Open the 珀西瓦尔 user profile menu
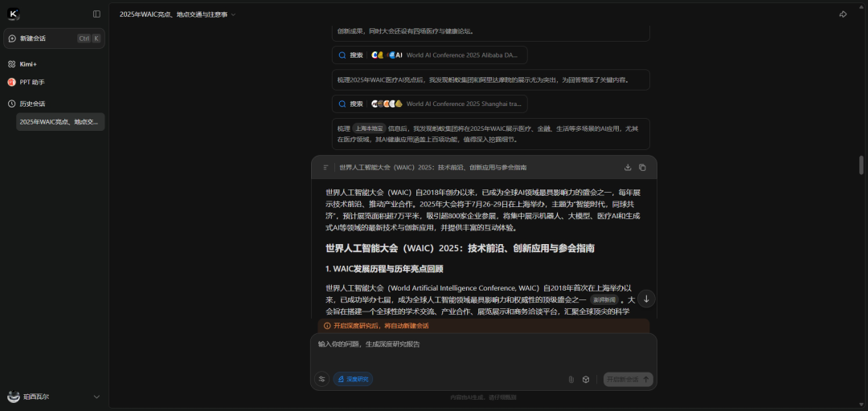 [55, 397]
